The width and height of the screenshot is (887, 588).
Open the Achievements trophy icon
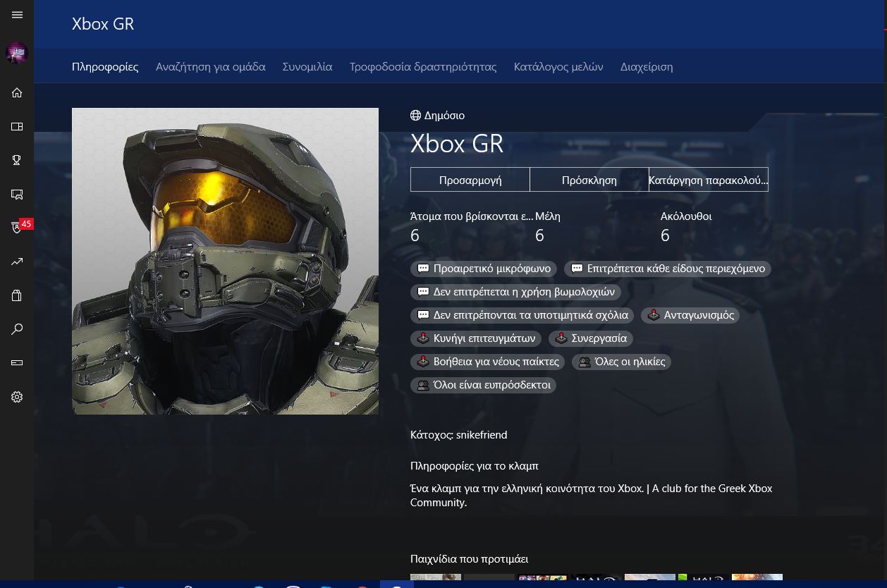point(17,161)
